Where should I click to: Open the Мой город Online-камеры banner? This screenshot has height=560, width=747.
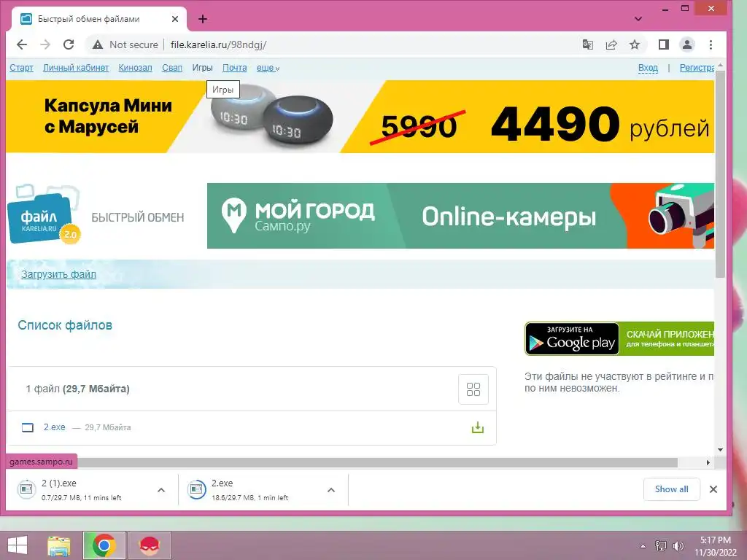(x=461, y=216)
